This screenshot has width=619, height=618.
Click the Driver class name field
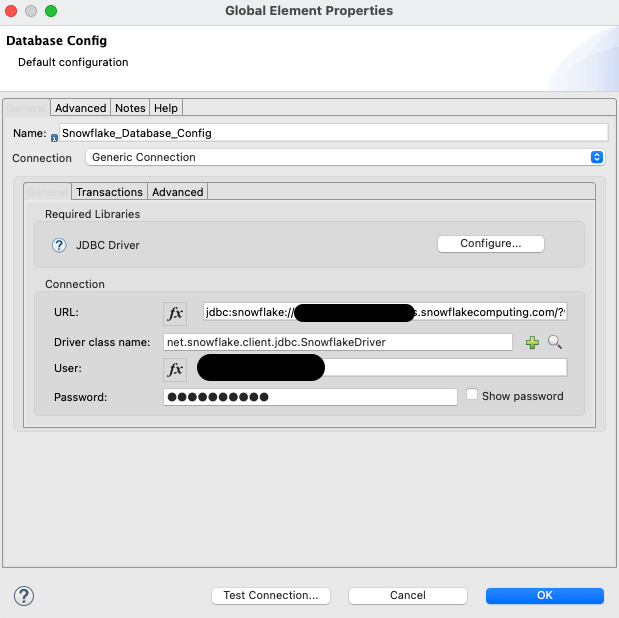click(338, 342)
